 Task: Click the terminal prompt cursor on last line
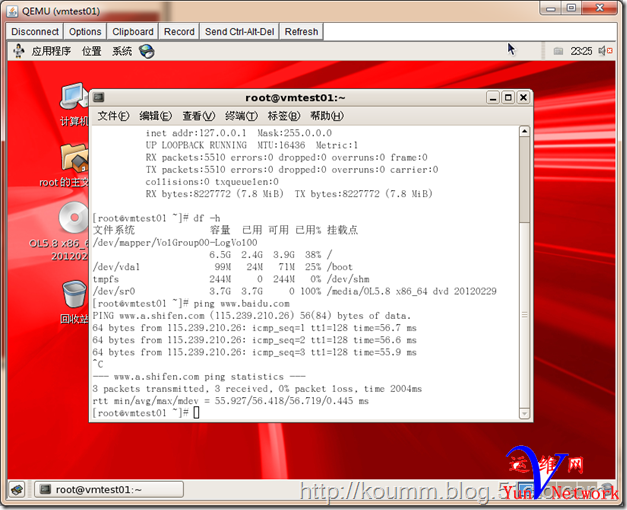pos(196,412)
